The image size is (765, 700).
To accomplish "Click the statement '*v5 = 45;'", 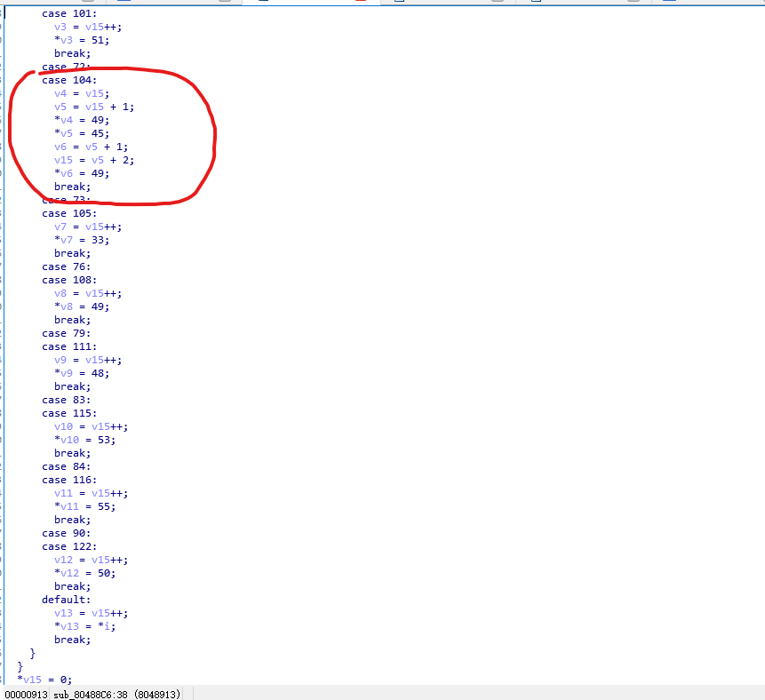I will coord(82,133).
